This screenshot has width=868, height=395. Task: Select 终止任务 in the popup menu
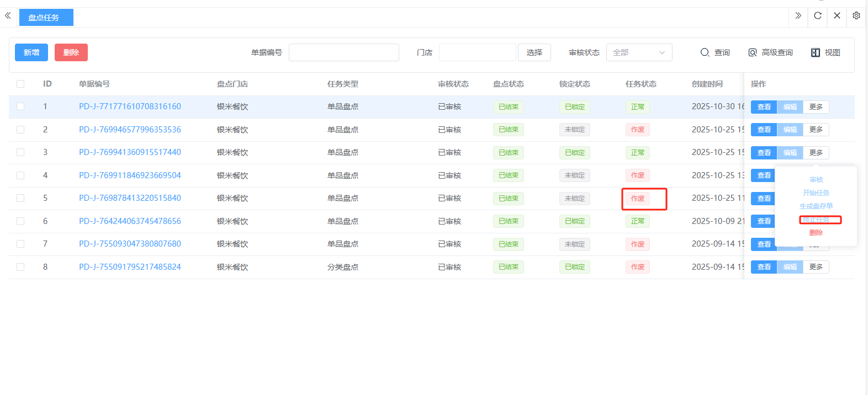coord(816,220)
